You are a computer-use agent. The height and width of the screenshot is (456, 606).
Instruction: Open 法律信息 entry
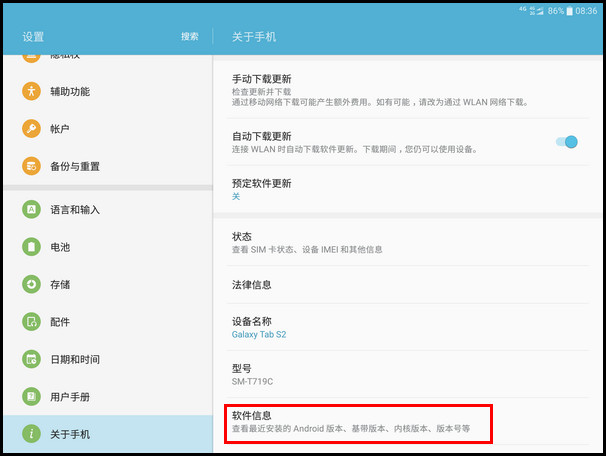(x=408, y=285)
